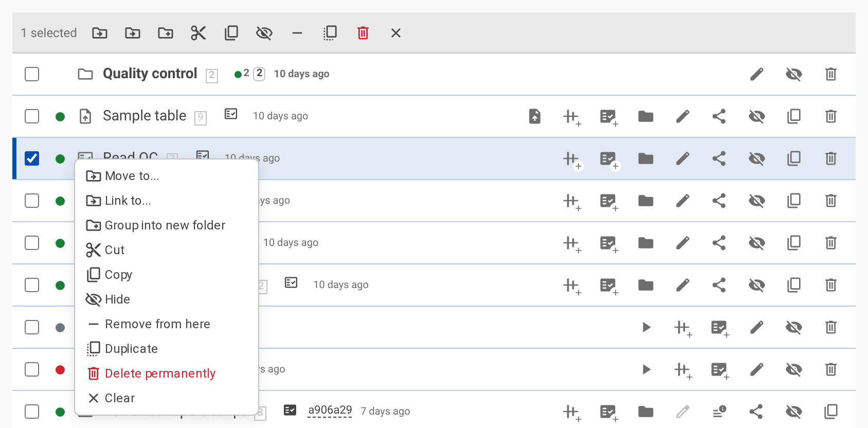Open folder icon in Sample table row
The width and height of the screenshot is (868, 428).
pos(646,116)
